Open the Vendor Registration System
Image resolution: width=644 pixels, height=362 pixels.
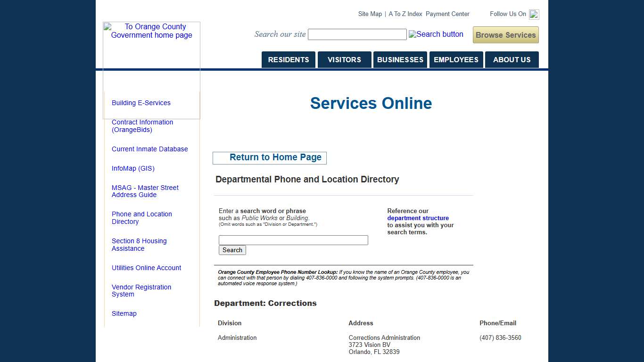click(141, 290)
